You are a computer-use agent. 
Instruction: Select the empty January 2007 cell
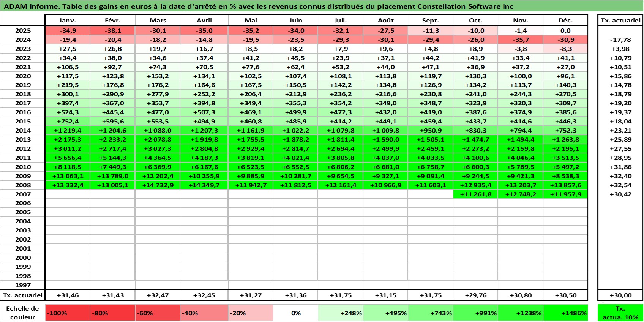coord(68,194)
